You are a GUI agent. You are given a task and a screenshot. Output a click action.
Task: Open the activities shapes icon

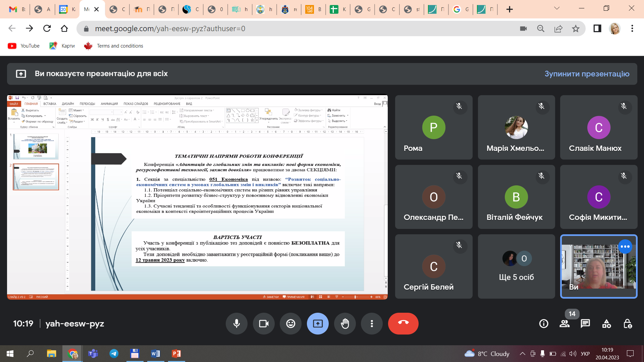click(606, 323)
